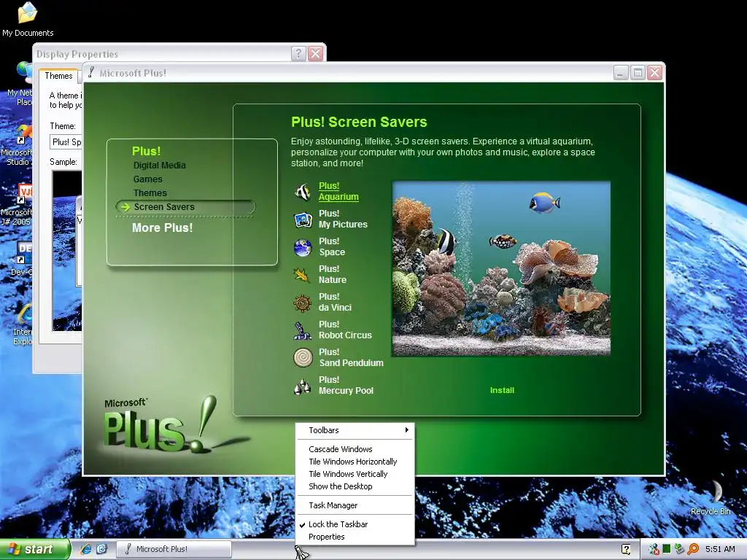This screenshot has height=560, width=747.
Task: Click the Plus! heading in side panel
Action: click(x=146, y=151)
